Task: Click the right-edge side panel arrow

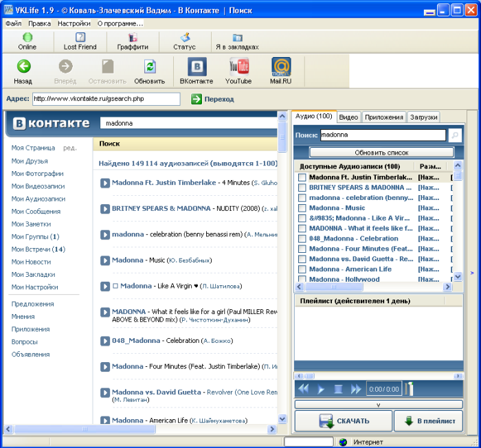Action: coord(472,273)
